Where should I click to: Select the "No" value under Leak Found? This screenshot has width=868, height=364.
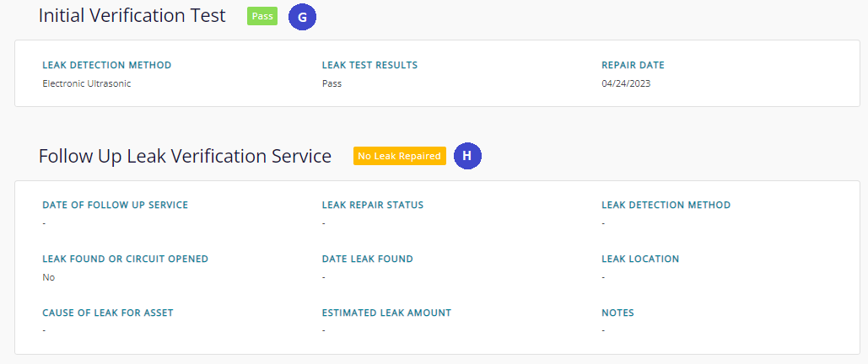click(49, 278)
